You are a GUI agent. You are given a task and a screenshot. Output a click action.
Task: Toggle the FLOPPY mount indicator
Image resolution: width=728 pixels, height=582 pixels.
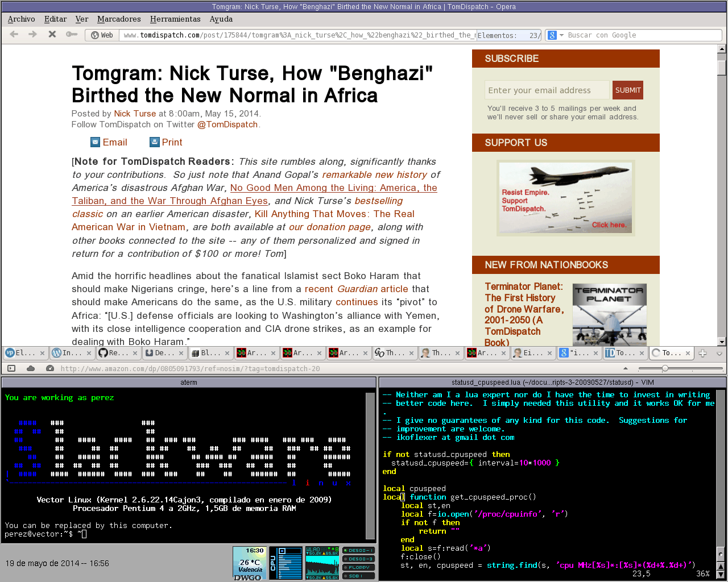(358, 567)
